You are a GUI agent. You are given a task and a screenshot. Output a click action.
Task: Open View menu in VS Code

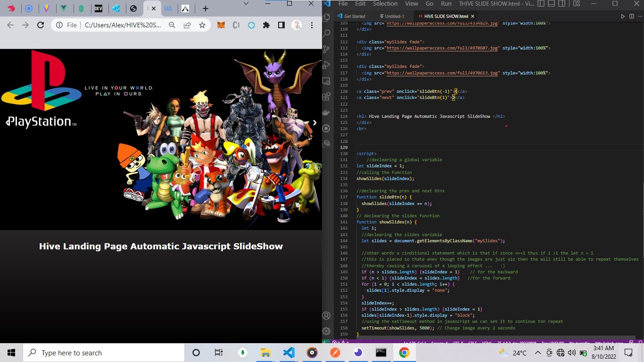pos(411,4)
